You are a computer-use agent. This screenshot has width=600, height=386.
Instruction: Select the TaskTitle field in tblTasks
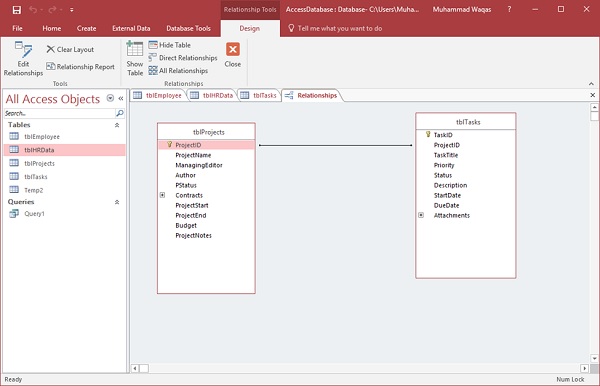click(x=446, y=155)
